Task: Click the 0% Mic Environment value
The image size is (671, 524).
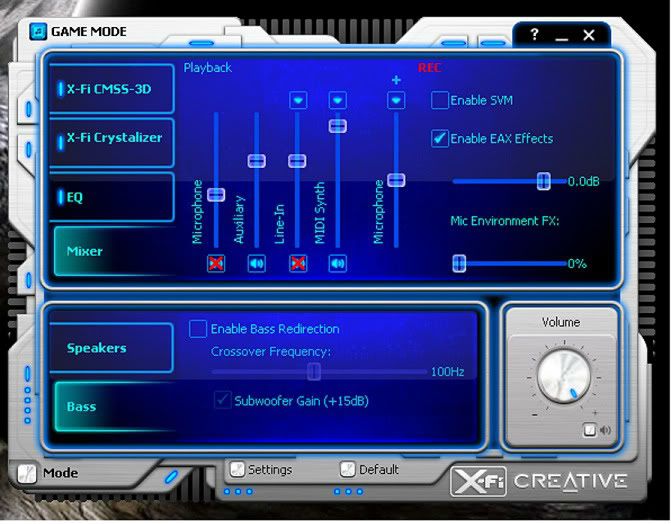Action: click(577, 264)
